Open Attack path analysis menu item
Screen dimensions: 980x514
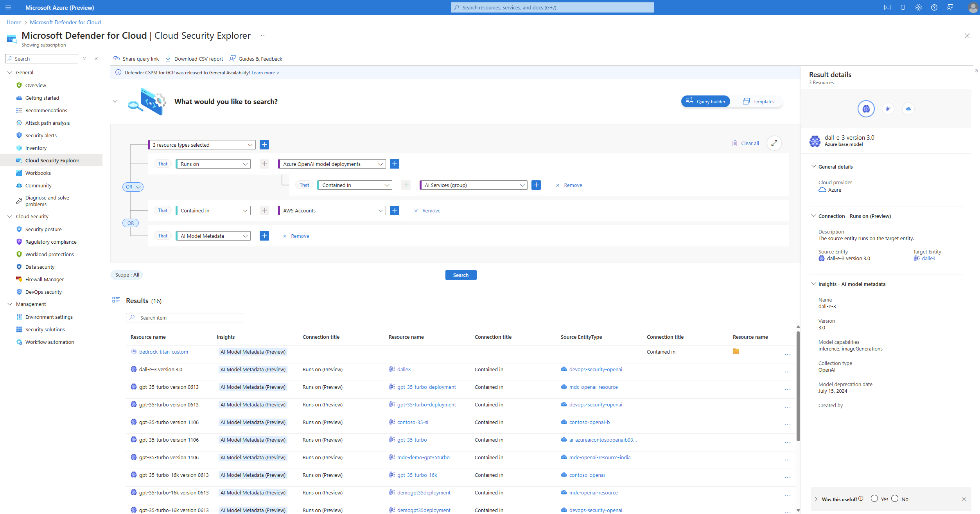click(47, 123)
